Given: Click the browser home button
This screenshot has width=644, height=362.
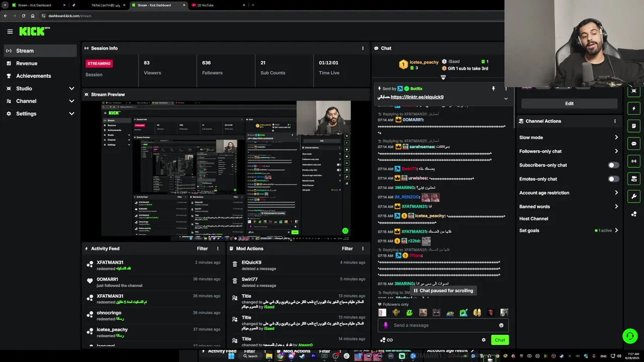Looking at the screenshot, I should (x=33, y=16).
